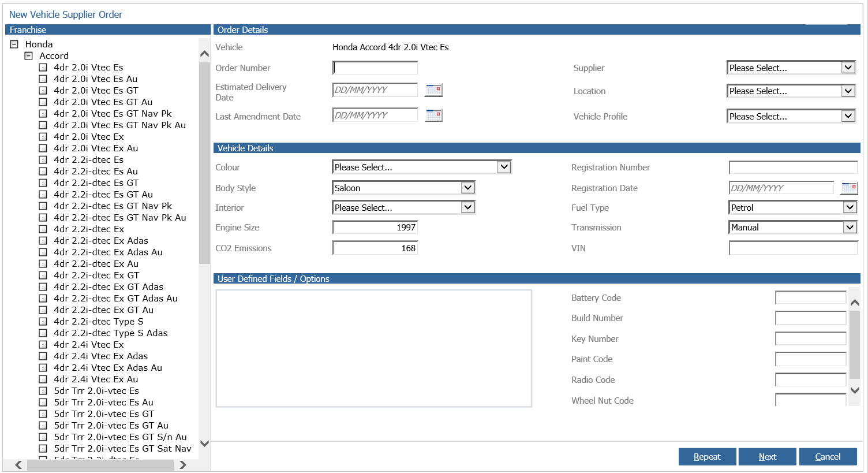Focus the Wheel Nut Code field

[811, 400]
